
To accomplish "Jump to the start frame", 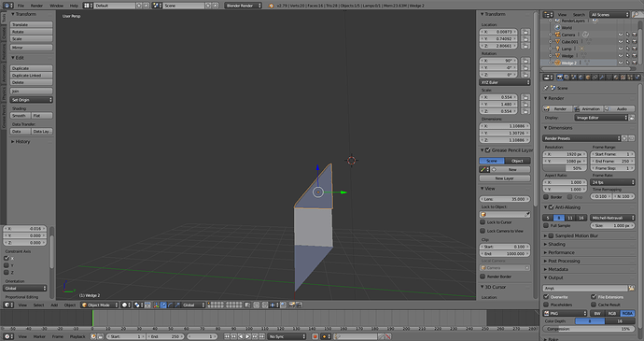I will coord(227,336).
